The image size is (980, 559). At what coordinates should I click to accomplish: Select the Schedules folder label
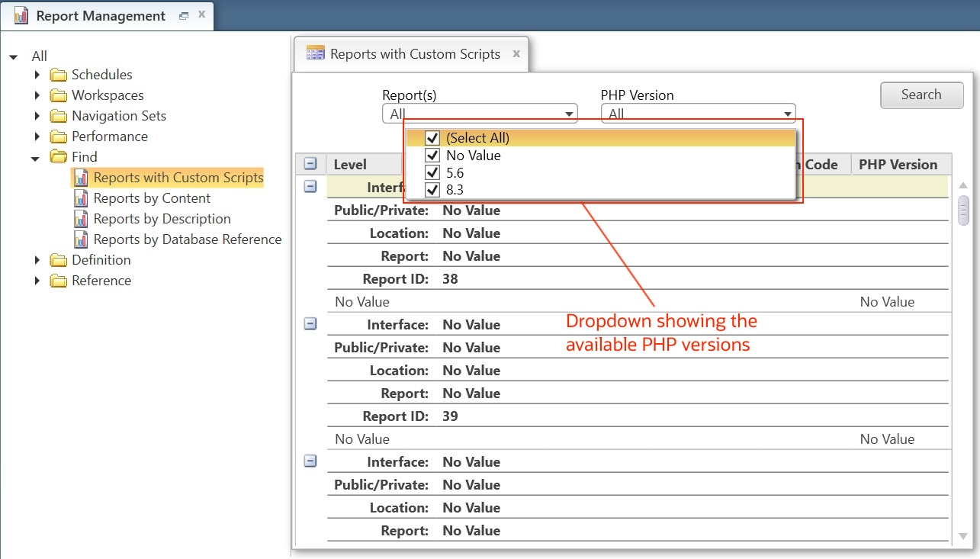[x=102, y=75]
